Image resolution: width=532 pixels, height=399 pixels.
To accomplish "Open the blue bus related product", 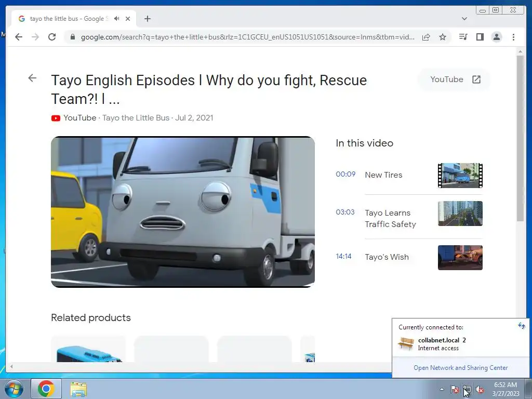I will 88,350.
